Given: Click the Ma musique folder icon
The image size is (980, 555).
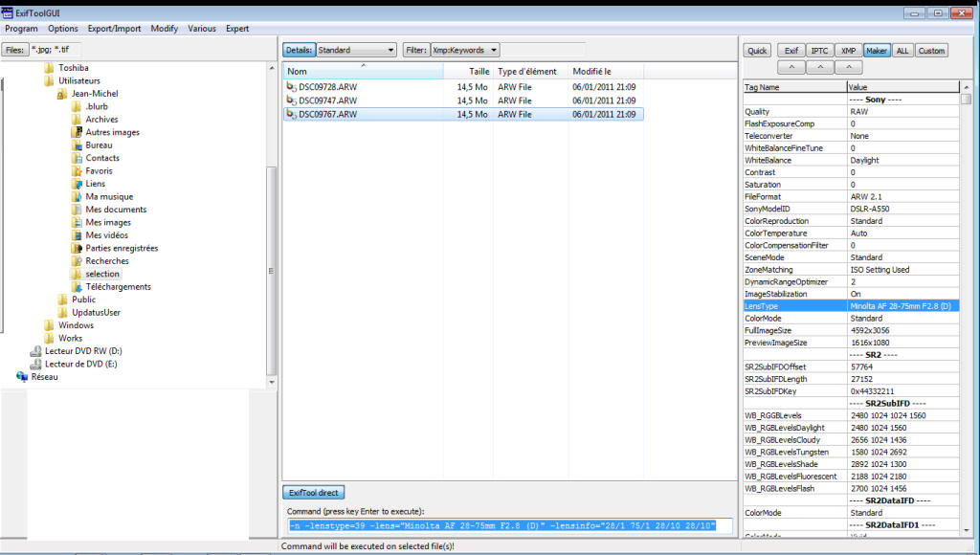Looking at the screenshot, I should (x=77, y=196).
